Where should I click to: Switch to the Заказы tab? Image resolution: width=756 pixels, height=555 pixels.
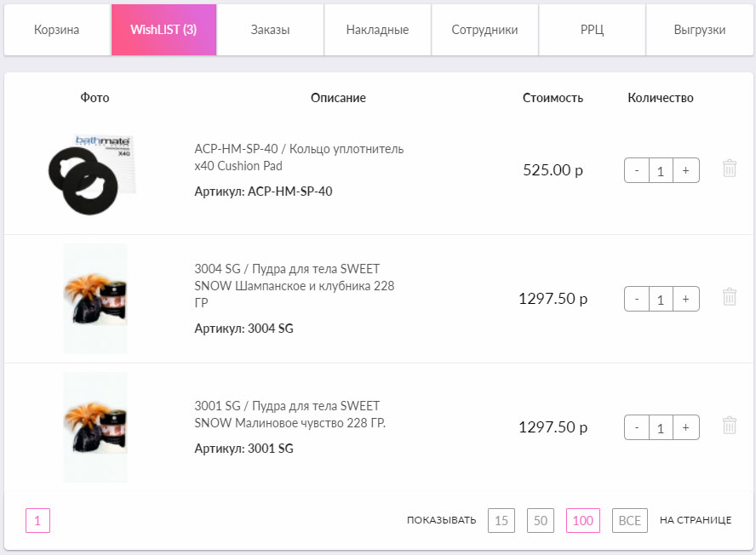[271, 30]
